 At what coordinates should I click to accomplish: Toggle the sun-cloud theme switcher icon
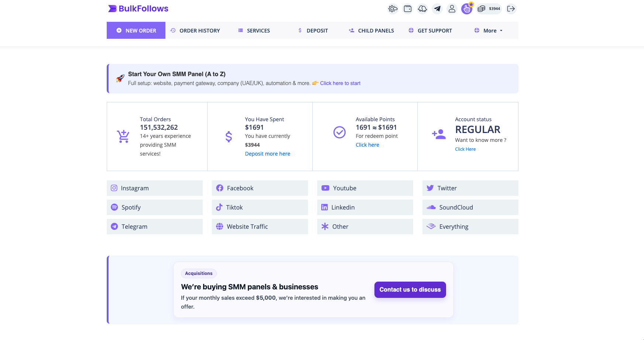pyautogui.click(x=393, y=9)
